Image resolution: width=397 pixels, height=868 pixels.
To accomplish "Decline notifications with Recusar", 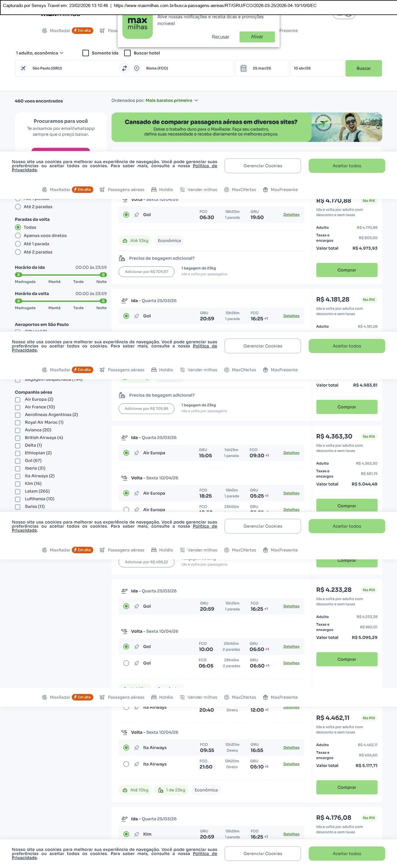I will [220, 37].
